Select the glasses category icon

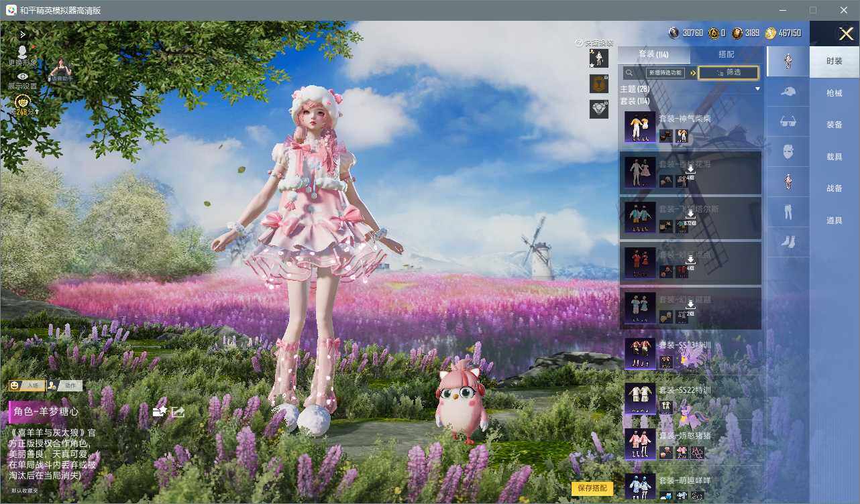[x=788, y=122]
